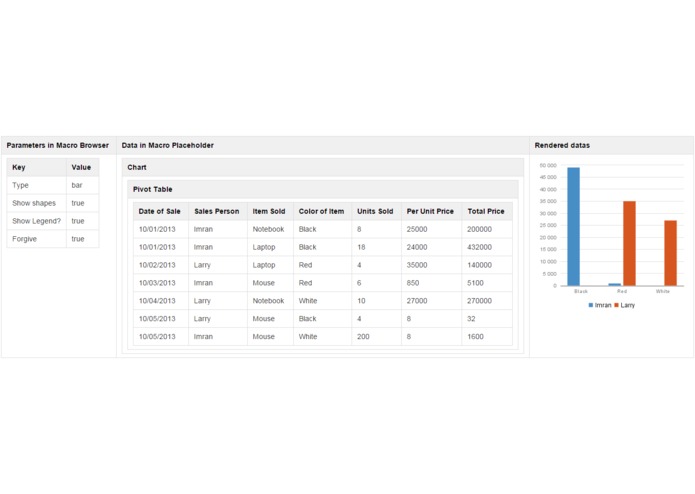Viewport: 695px width, 494px height.
Task: Click 'Imran' in the 10/03/2013 row
Action: [218, 283]
